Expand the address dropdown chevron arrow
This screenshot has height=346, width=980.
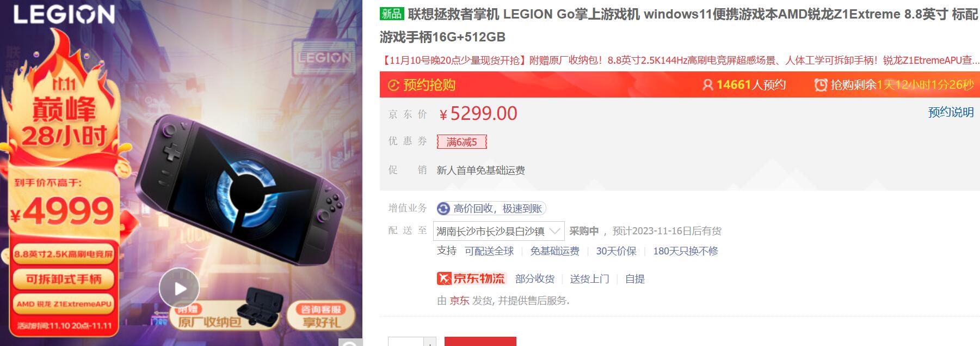click(x=555, y=231)
